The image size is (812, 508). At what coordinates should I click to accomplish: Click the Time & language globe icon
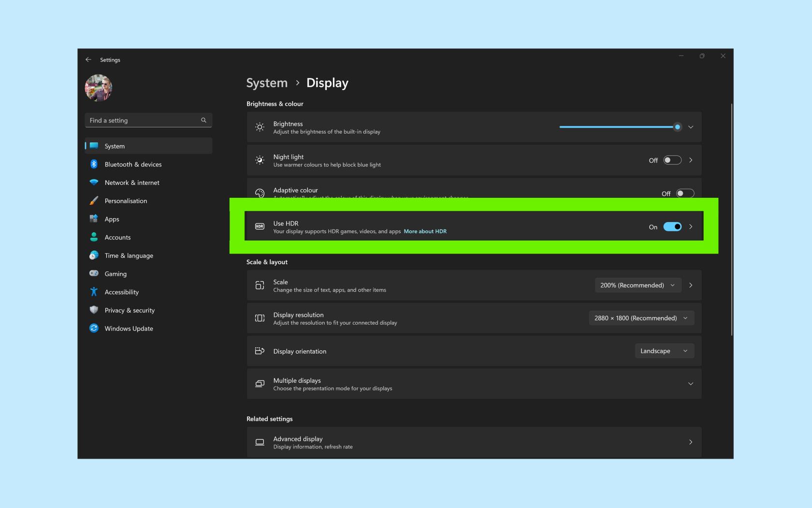click(94, 255)
